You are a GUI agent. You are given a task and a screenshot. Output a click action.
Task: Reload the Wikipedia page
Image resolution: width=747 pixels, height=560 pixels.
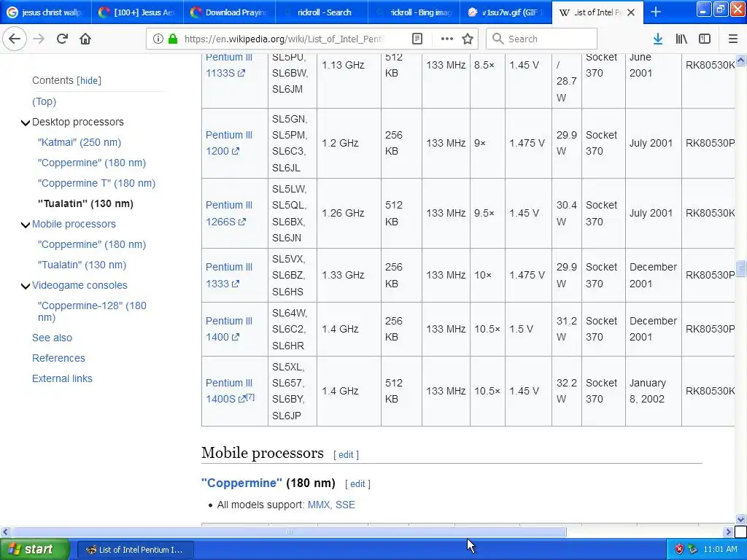[x=63, y=39]
